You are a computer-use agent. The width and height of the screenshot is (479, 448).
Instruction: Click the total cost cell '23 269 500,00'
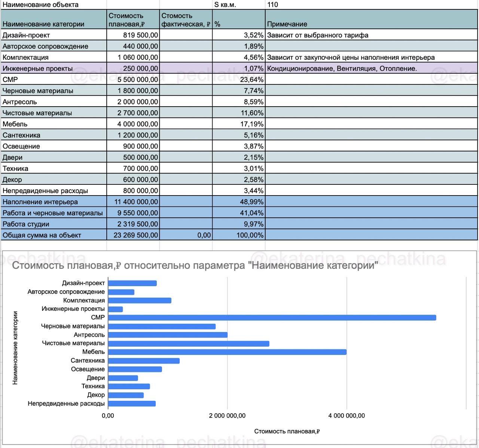tap(133, 235)
